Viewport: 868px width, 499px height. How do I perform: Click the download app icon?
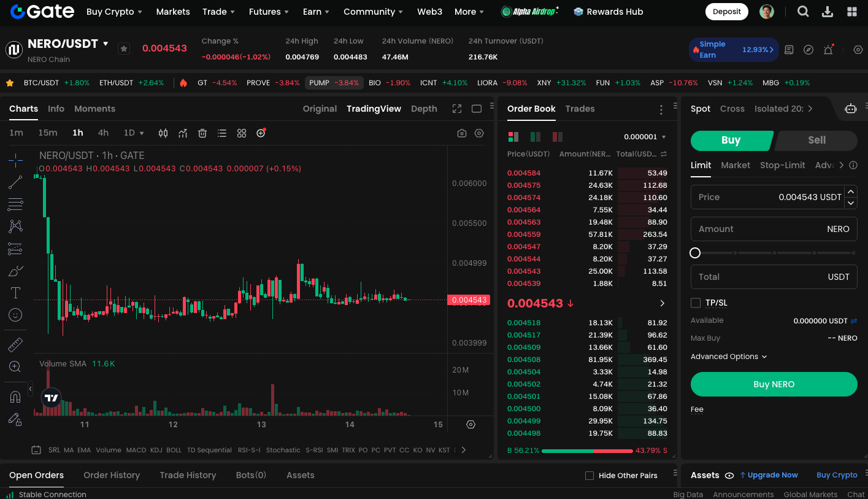pos(828,12)
